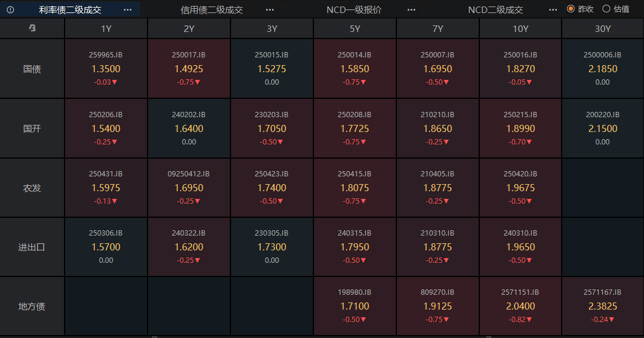Click the three-dot icon next to NCD二级成交

pyautogui.click(x=553, y=9)
